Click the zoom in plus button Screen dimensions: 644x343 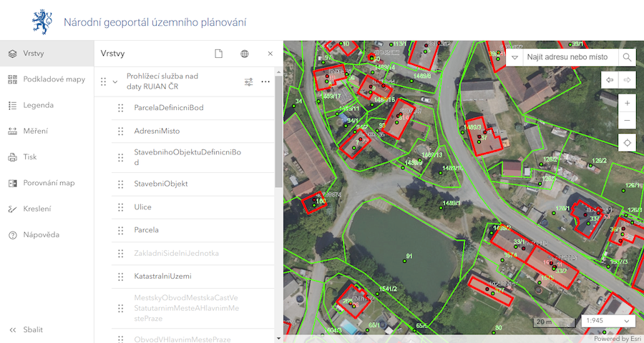pyautogui.click(x=627, y=104)
